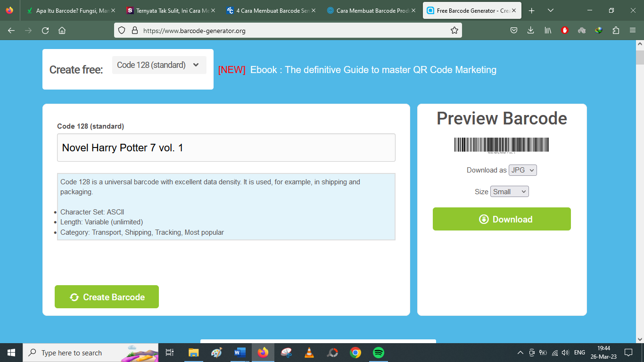The height and width of the screenshot is (362, 644).
Task: Open the Wi-Fi network tray icon
Action: coord(555,353)
